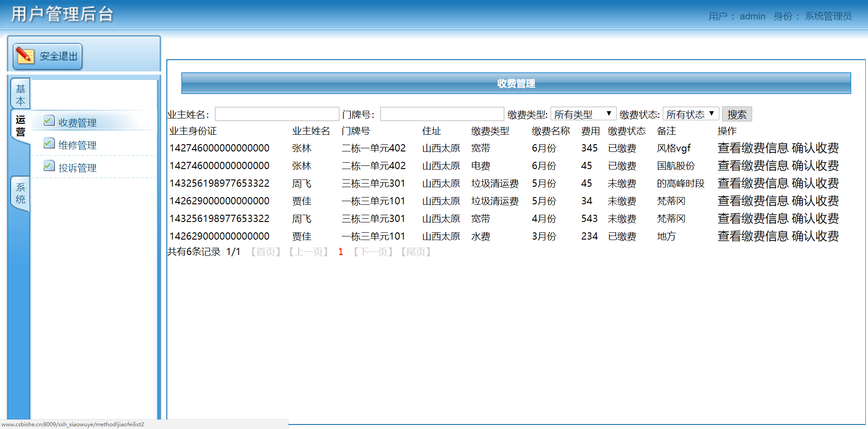View 查看缴费信息 for 周飞 垃圾清运费 row
Image resolution: width=868 pixels, height=429 pixels.
(x=753, y=183)
